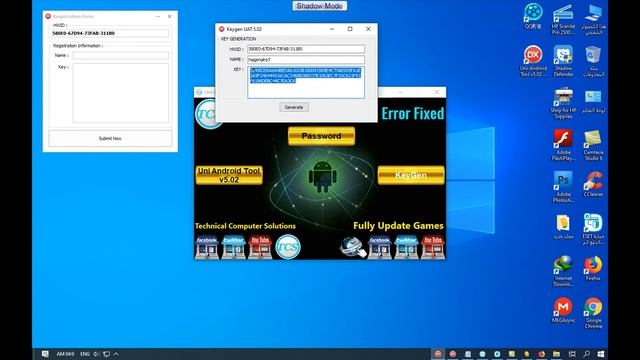Open left Facebook shop icon under Technical Computer Solutions
Image resolution: width=640 pixels, height=360 pixels.
(207, 247)
